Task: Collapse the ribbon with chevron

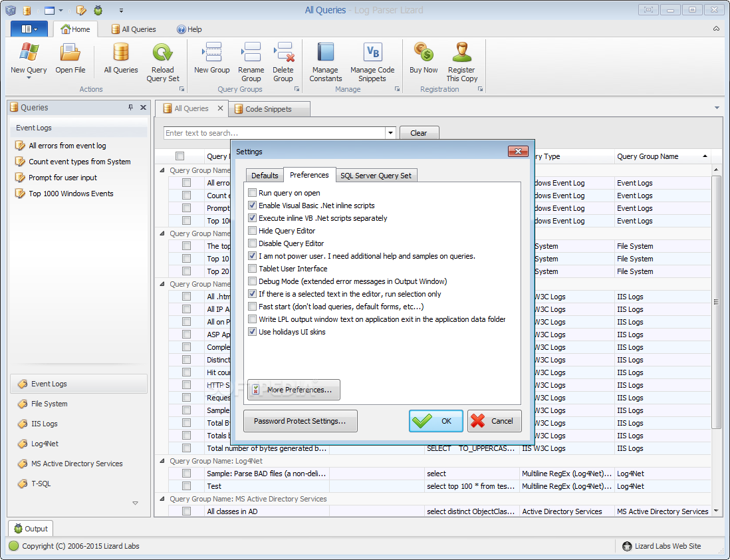Action: tap(716, 29)
